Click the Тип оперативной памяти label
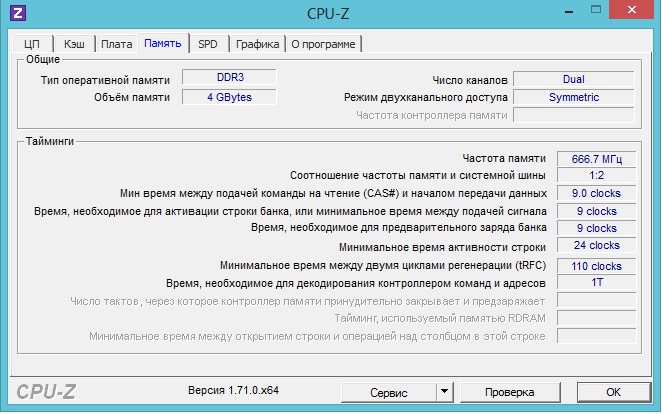This screenshot has width=662, height=414. pyautogui.click(x=105, y=80)
